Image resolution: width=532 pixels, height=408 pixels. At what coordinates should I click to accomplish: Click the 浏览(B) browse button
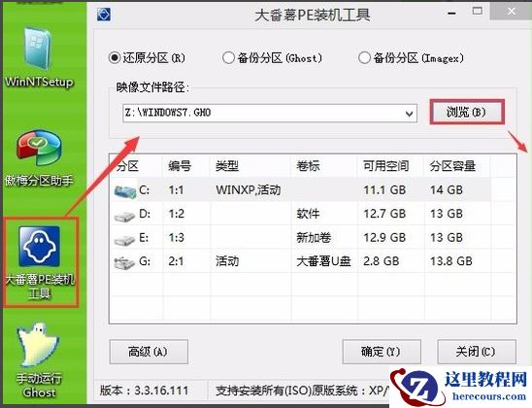click(467, 112)
